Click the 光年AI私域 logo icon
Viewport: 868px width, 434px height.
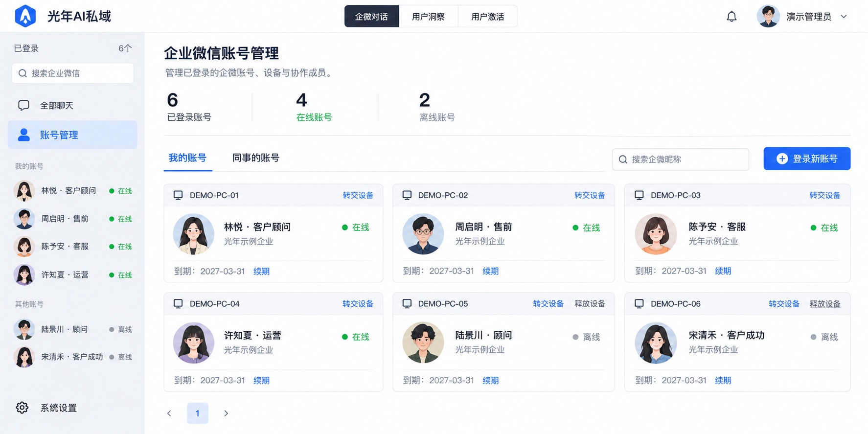click(25, 16)
